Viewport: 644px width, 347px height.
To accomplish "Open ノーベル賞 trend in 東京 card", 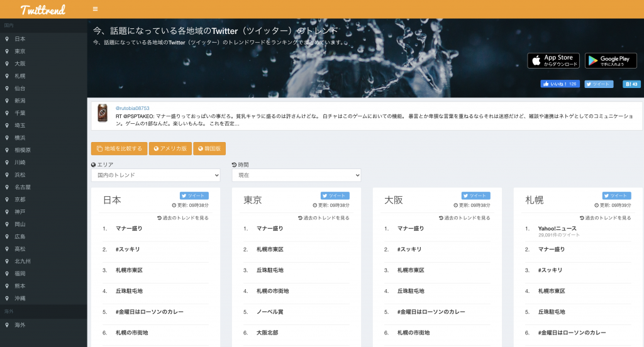I will 270,312.
